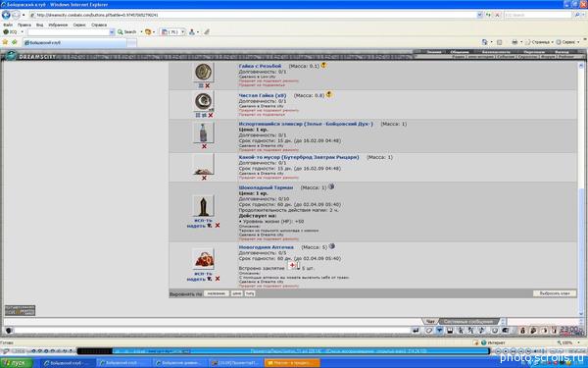Switch to the Системные сообщения chat tab
Viewport: 588px width, 368px height.
pyautogui.click(x=467, y=322)
